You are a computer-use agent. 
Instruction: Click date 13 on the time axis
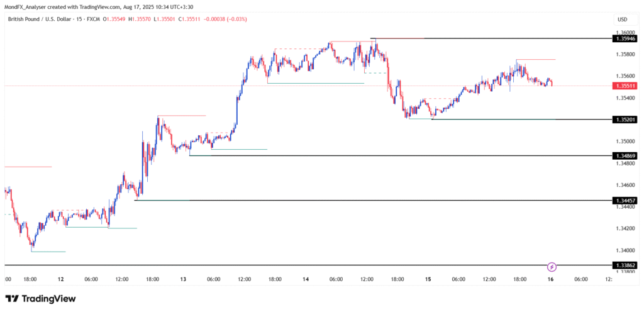(183, 279)
